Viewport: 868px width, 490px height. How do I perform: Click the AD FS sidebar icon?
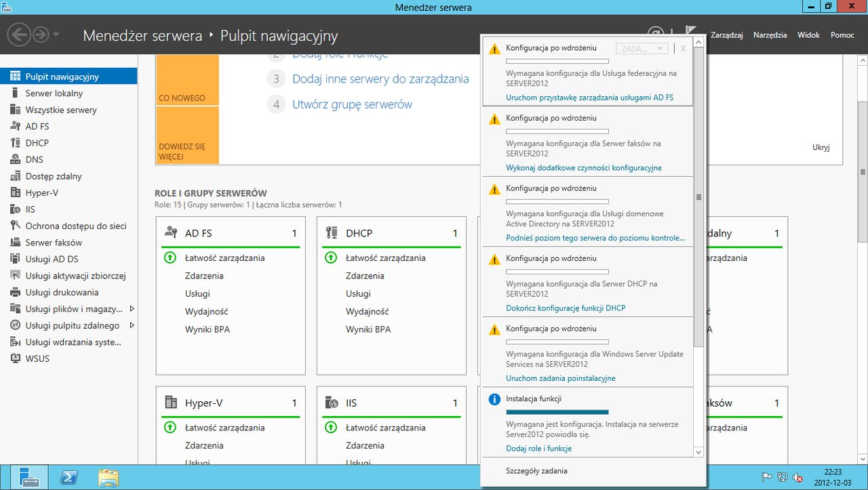(15, 126)
